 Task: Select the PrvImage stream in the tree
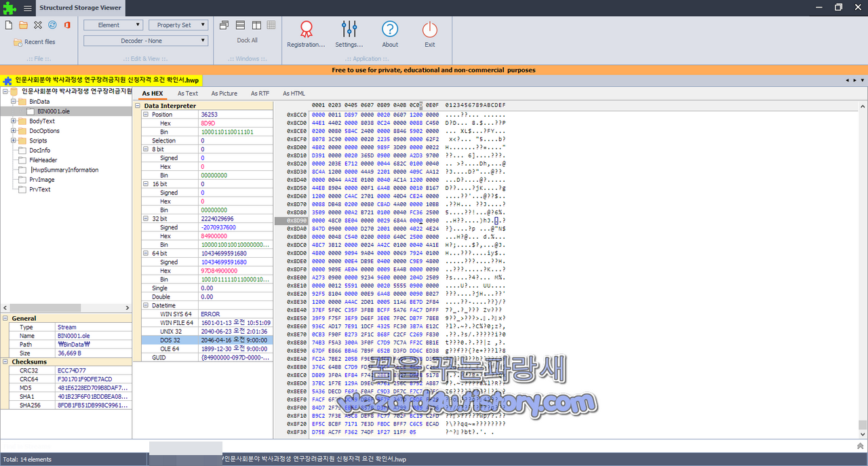point(41,180)
